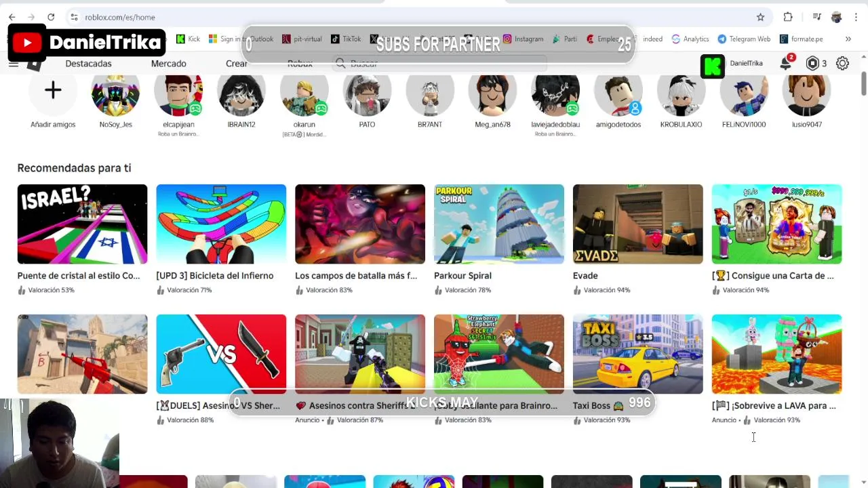Click the Recomendadas para ti heading
This screenshot has height=488, width=868.
pos(74,168)
